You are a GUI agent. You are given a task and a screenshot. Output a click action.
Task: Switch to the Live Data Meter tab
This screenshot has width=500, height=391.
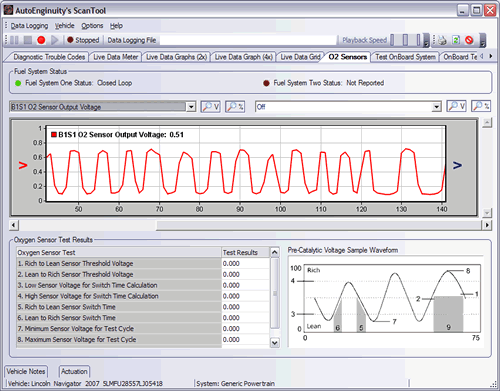[115, 57]
